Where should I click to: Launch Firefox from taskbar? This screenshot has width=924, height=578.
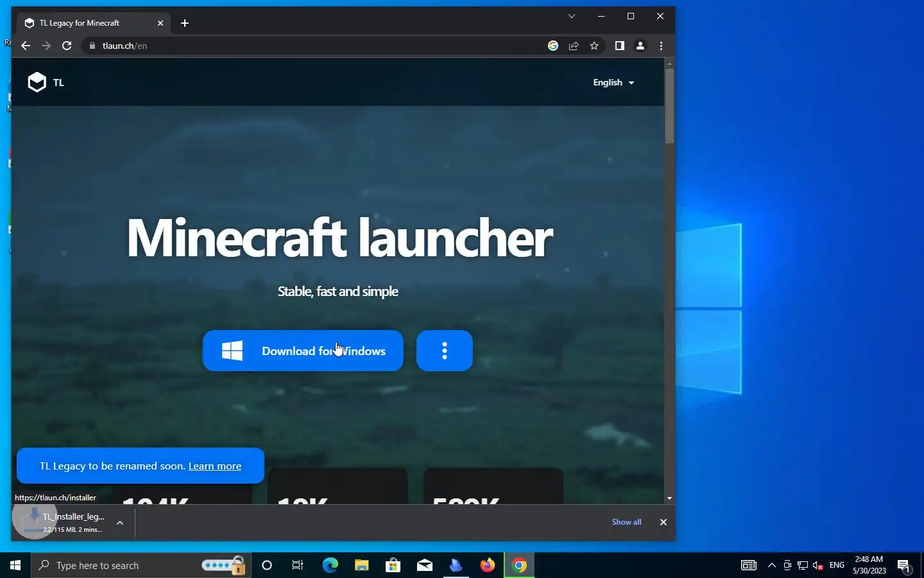pos(488,565)
